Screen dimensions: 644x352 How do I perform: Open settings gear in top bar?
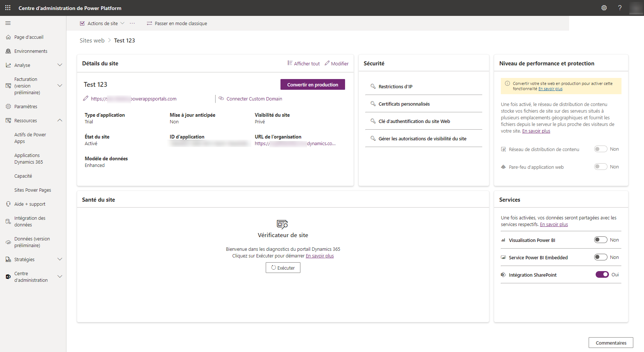[x=604, y=8]
